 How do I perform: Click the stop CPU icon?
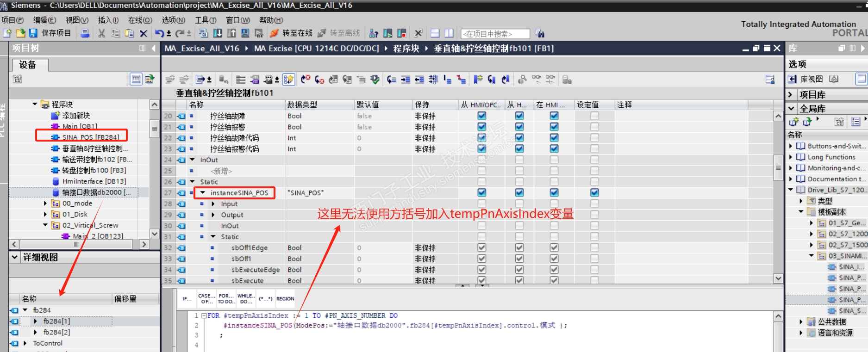click(401, 33)
